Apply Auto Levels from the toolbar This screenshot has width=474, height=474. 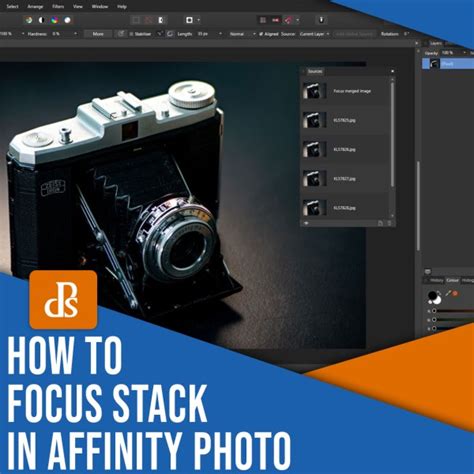(x=29, y=20)
